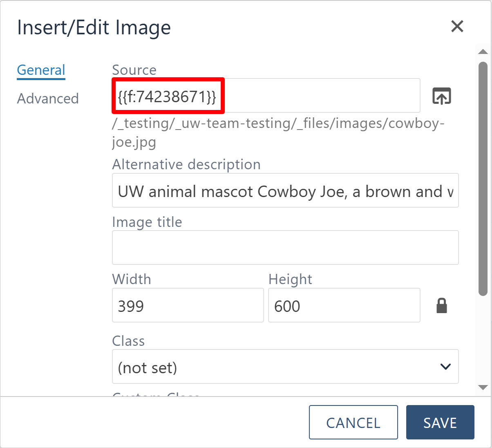The height and width of the screenshot is (448, 492).
Task: Close the Insert/Edit Image dialog
Action: pos(457,26)
